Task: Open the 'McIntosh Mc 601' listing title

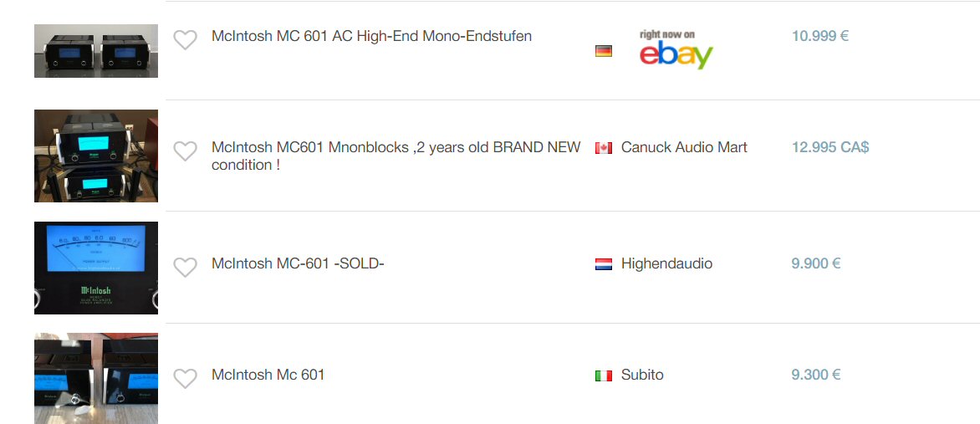Action: coord(268,375)
